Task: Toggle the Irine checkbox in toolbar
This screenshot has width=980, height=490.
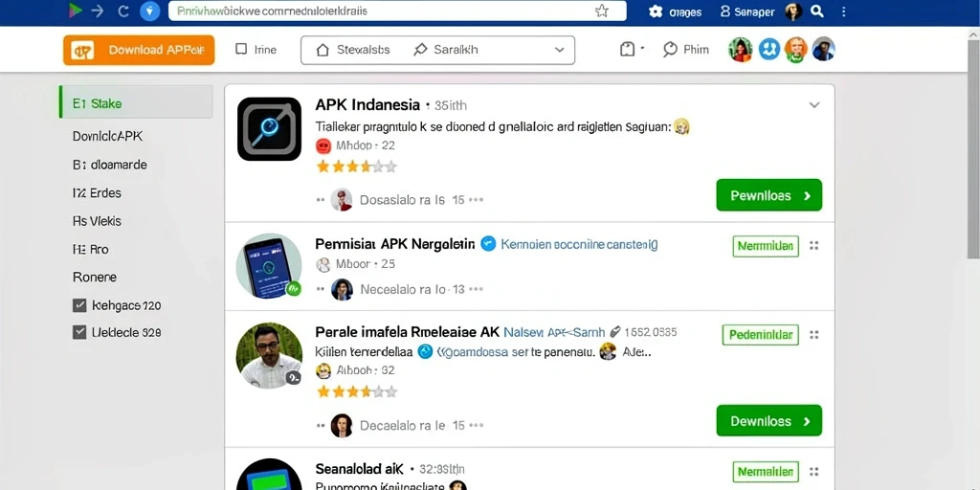Action: [x=241, y=50]
